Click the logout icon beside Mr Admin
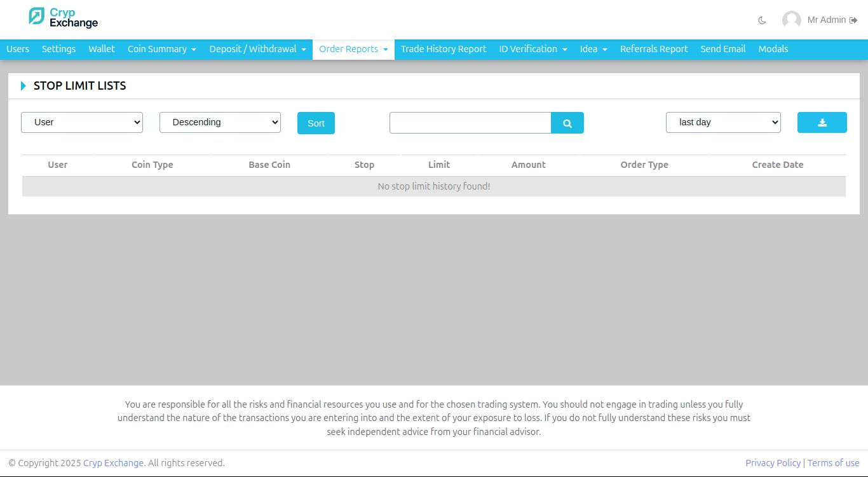868x477 pixels. (x=853, y=20)
